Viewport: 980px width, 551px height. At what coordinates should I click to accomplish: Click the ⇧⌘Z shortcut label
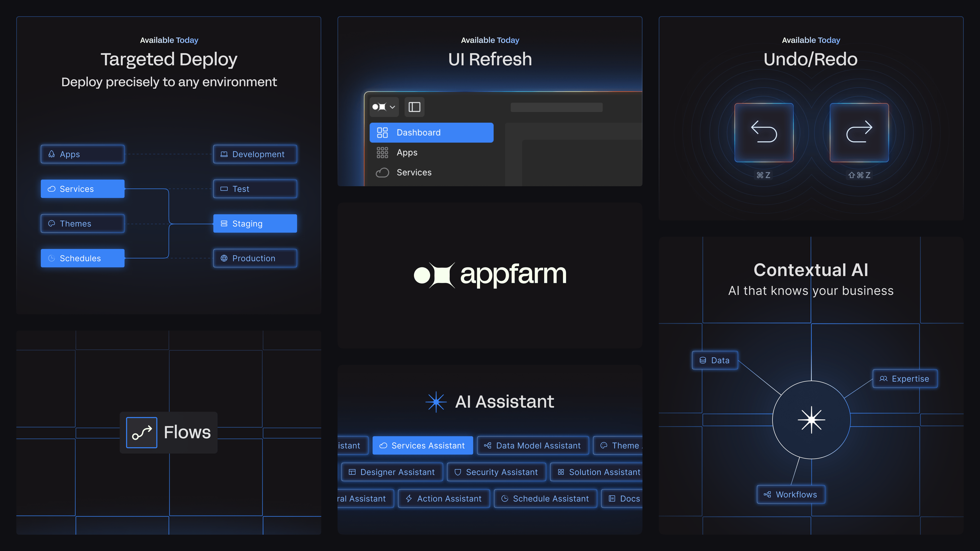(x=859, y=175)
